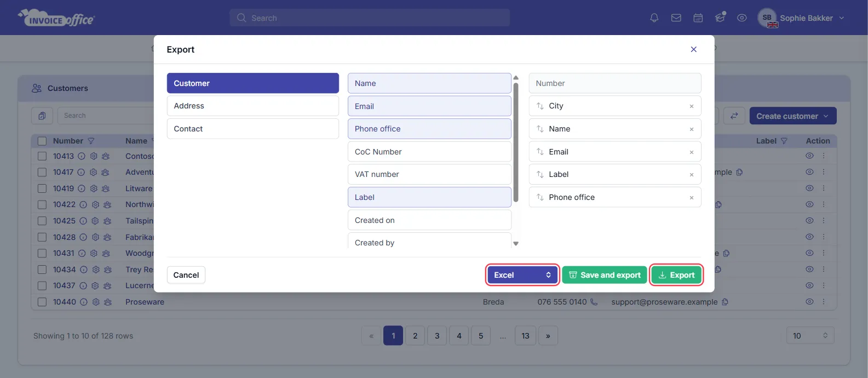Open Sophie Bakker account menu chevron
The image size is (868, 378).
842,18
